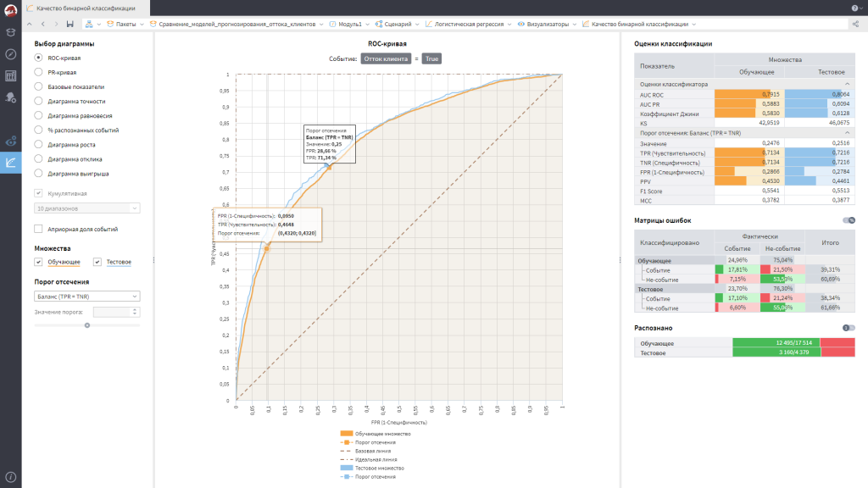Image resolution: width=868 pixels, height=488 pixels.
Task: Select the PR-кривая radio button
Action: click(x=39, y=72)
